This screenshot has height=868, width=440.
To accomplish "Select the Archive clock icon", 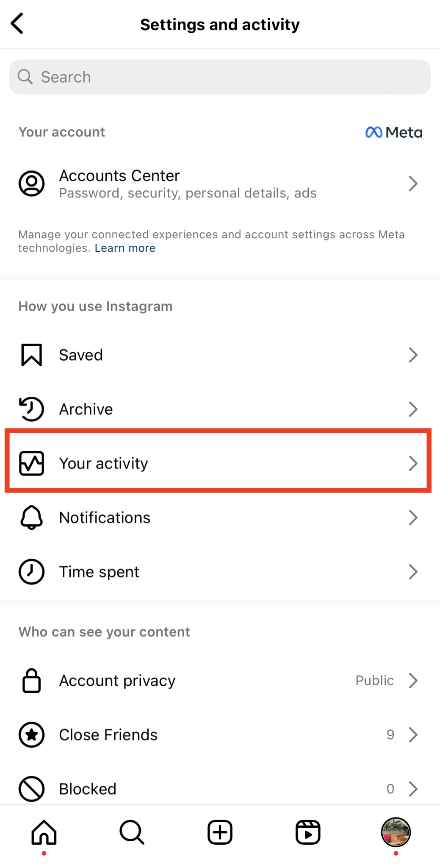I will pos(31,409).
